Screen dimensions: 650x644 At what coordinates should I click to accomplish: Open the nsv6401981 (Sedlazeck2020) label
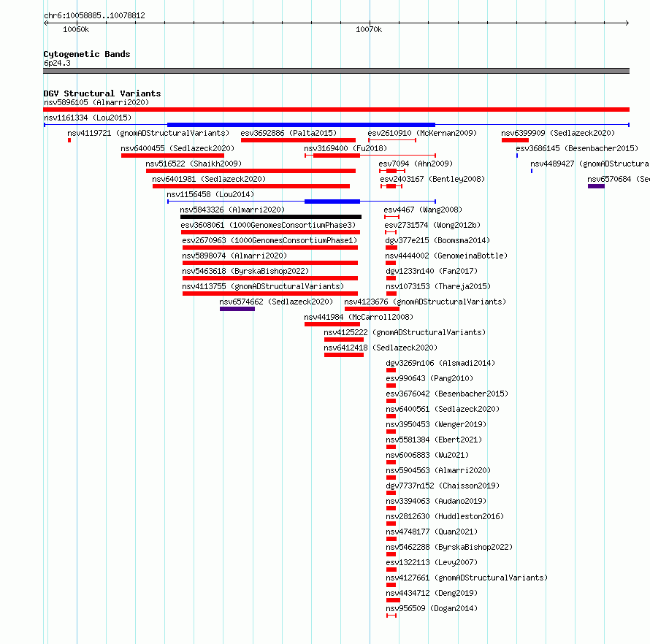point(209,179)
